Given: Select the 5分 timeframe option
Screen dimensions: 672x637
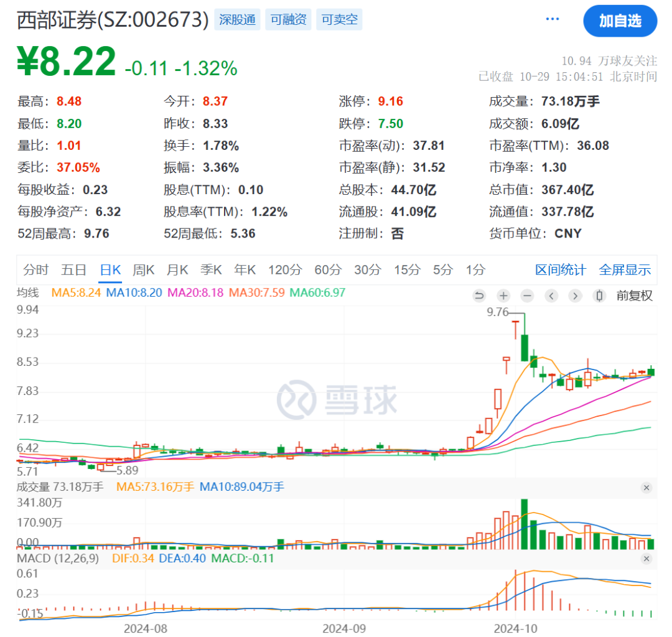Looking at the screenshot, I should 442,269.
